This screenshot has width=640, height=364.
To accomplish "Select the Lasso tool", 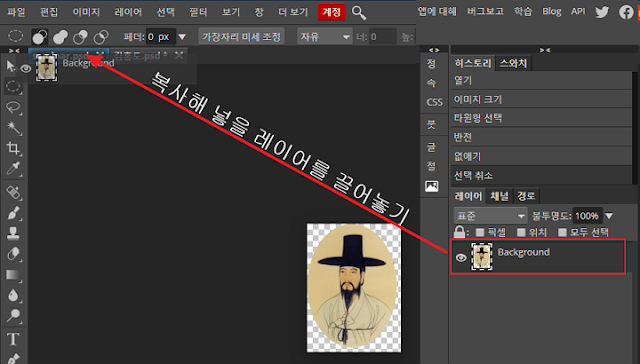I will [13, 107].
